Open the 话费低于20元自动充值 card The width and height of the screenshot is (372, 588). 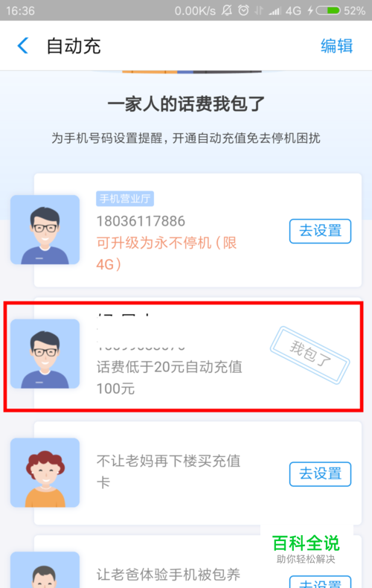point(183,357)
